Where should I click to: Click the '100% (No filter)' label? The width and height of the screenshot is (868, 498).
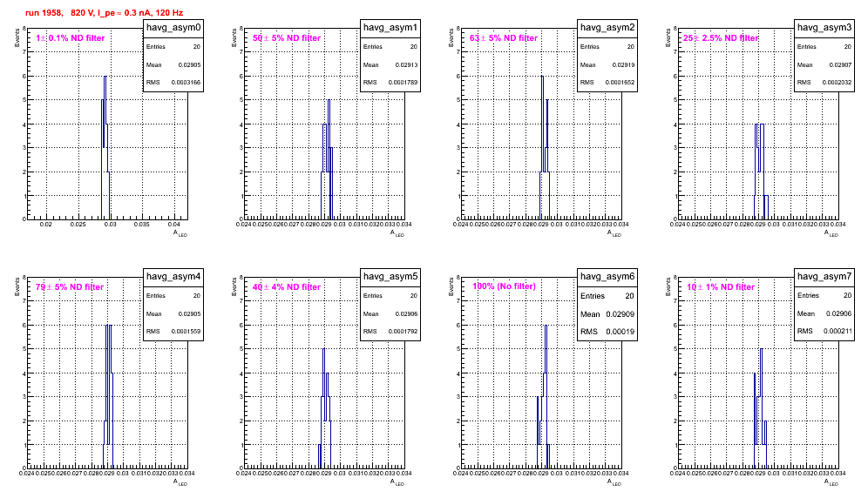504,286
